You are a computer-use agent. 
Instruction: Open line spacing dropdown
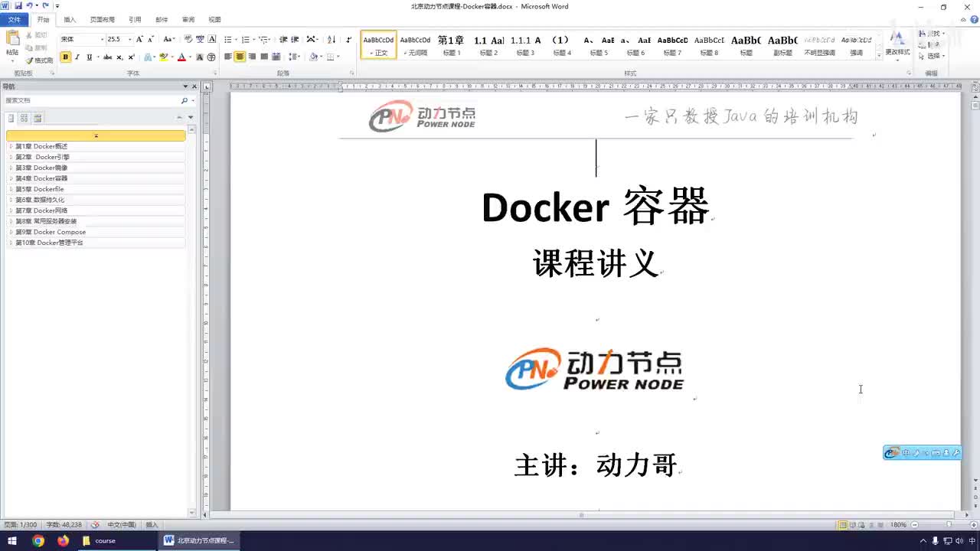click(294, 57)
